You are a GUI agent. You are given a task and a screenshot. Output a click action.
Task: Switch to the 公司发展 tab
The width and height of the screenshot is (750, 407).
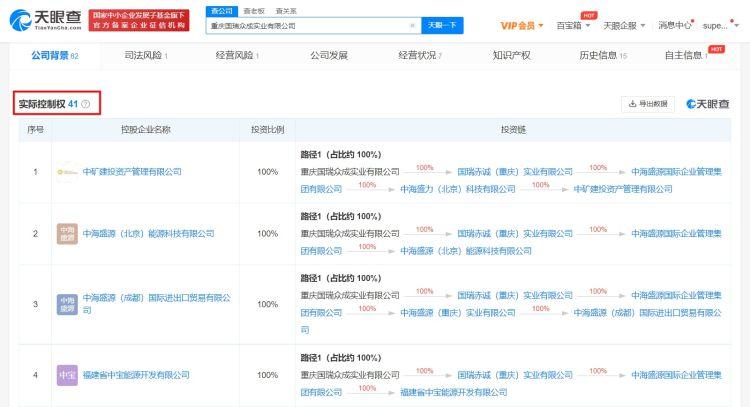329,55
